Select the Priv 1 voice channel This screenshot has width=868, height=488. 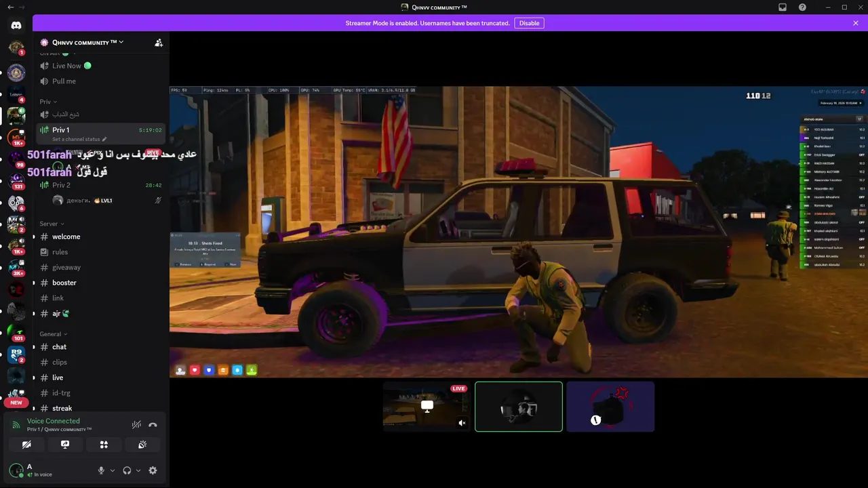coord(100,134)
